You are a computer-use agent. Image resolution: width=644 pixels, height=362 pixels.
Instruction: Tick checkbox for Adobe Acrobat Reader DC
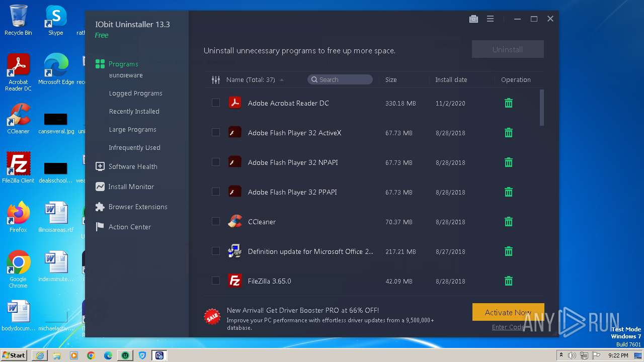pyautogui.click(x=216, y=103)
